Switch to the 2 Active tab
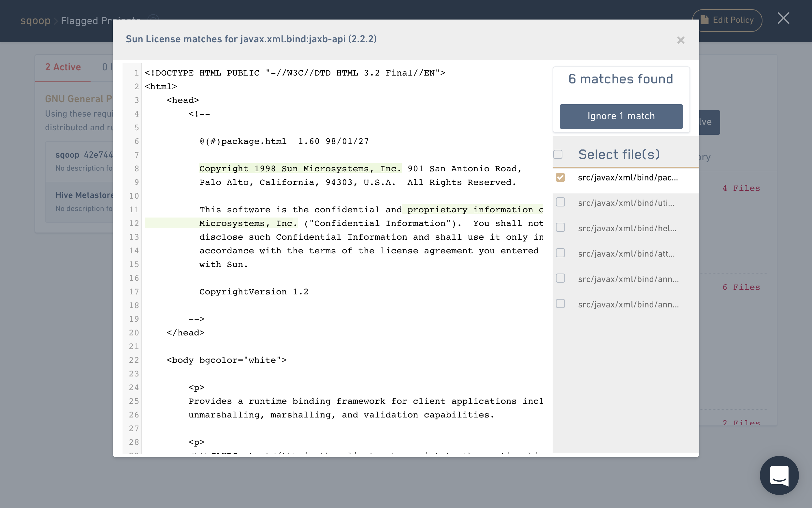Viewport: 812px width, 508px height. (63, 67)
